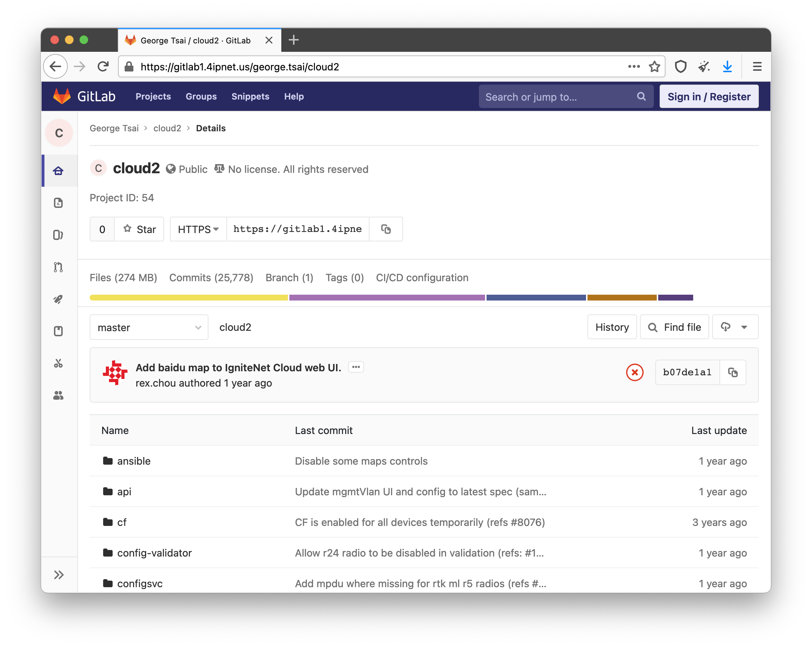Click George Tsai breadcrumb
This screenshot has width=812, height=647.
coord(114,128)
